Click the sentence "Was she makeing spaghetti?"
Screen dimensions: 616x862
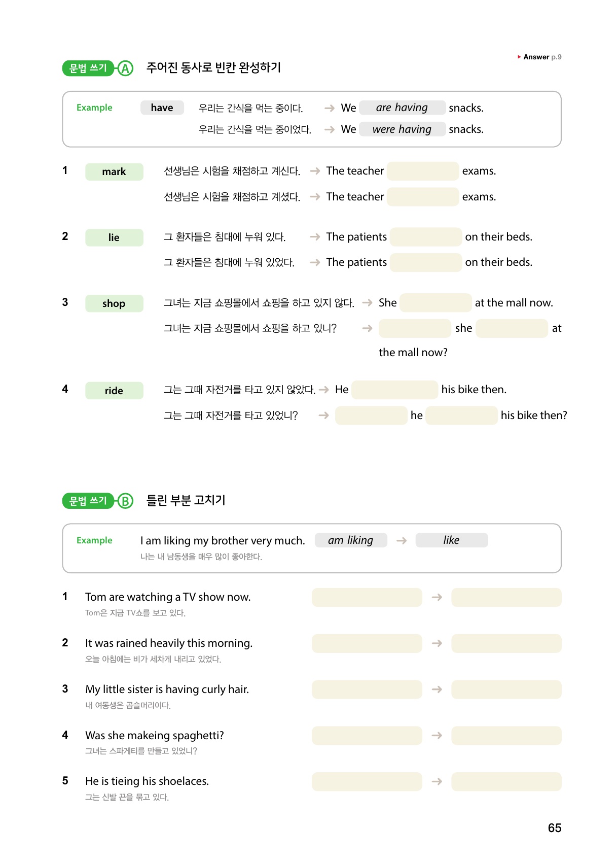[155, 735]
